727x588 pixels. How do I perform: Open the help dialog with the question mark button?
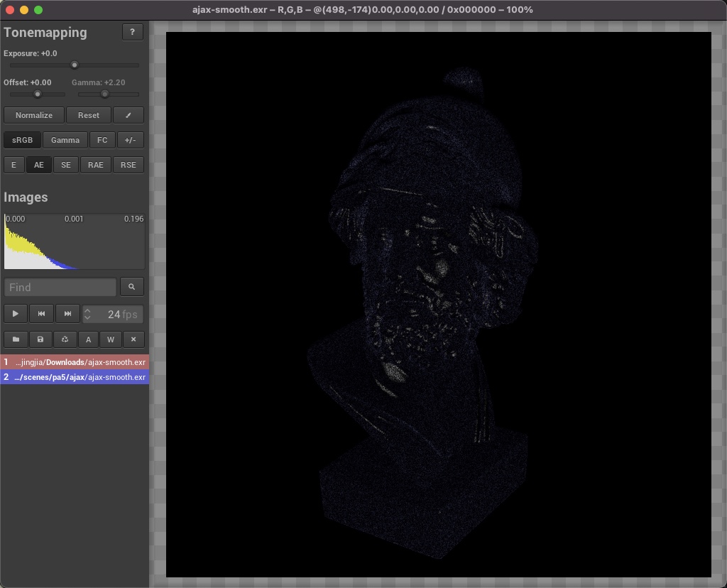(133, 32)
